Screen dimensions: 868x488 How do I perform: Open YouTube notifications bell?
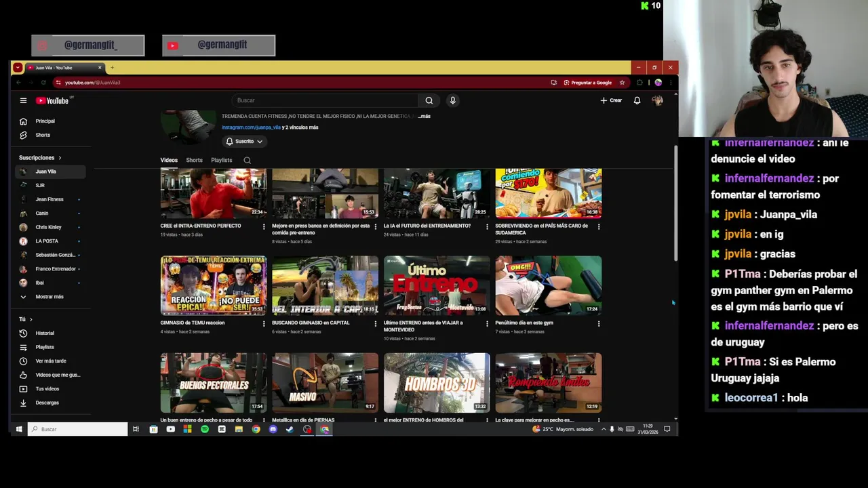[637, 100]
